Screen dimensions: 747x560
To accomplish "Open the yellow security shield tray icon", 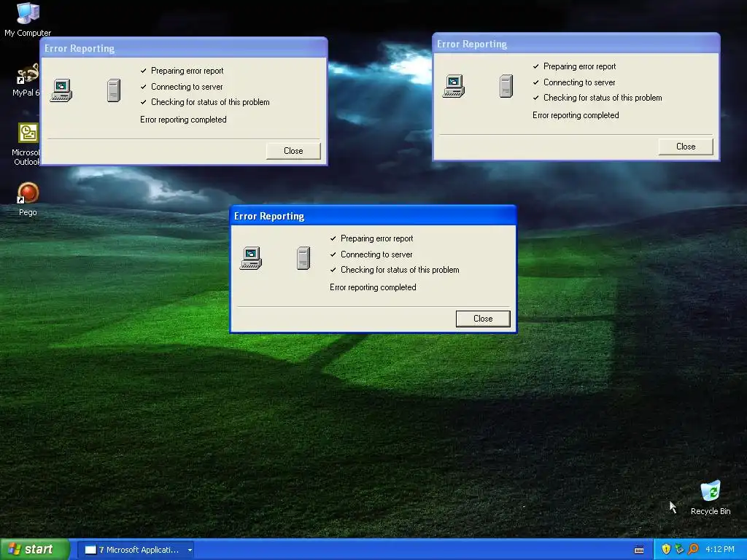I will (x=666, y=549).
